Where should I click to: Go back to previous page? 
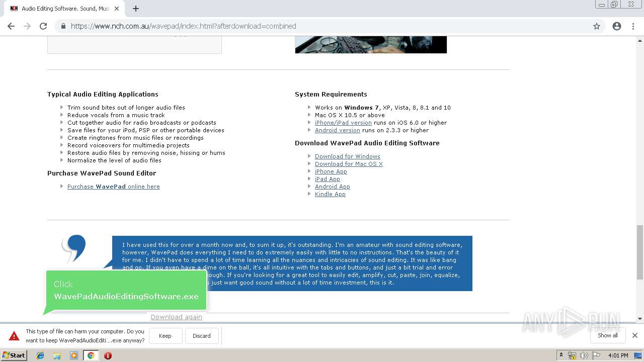[11, 26]
